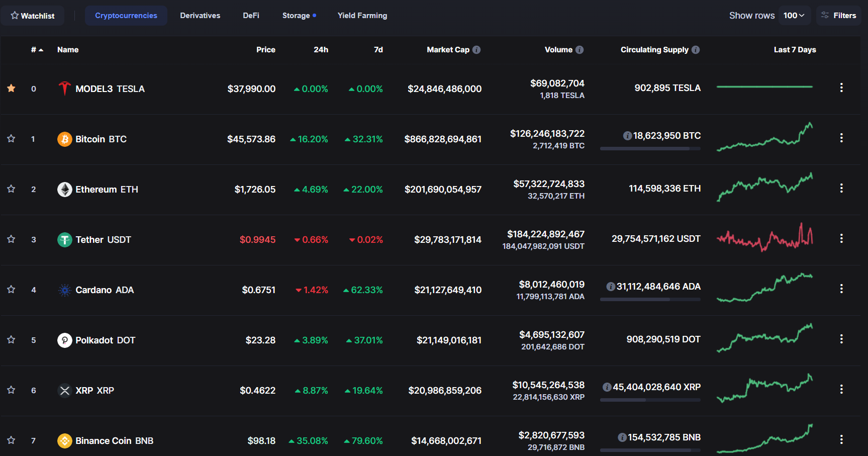
Task: Switch to the DeFi tab
Action: 251,16
